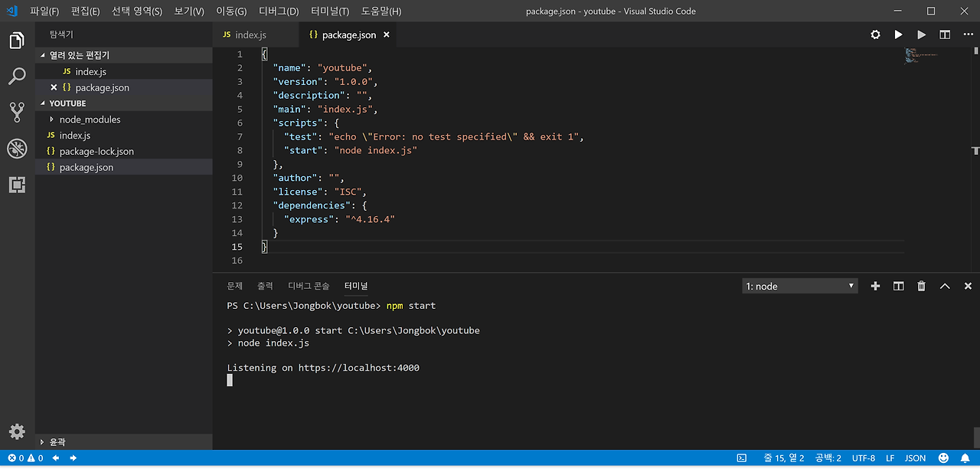
Task: Collapse the YOUTUBE folder section
Action: [x=124, y=103]
